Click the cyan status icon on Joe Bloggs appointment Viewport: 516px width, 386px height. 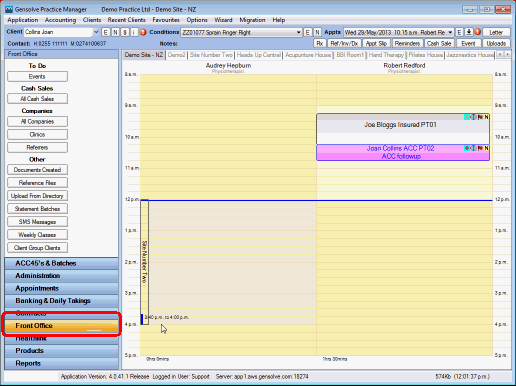pyautogui.click(x=467, y=117)
